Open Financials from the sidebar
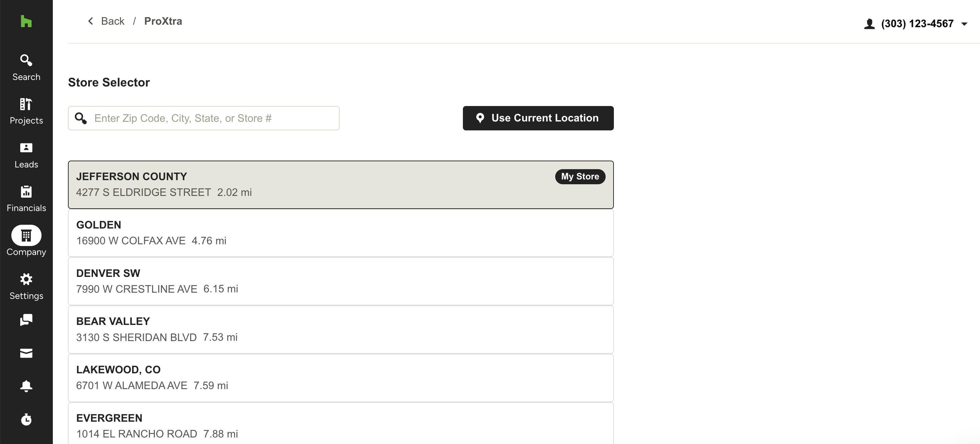The height and width of the screenshot is (444, 980). [26, 199]
